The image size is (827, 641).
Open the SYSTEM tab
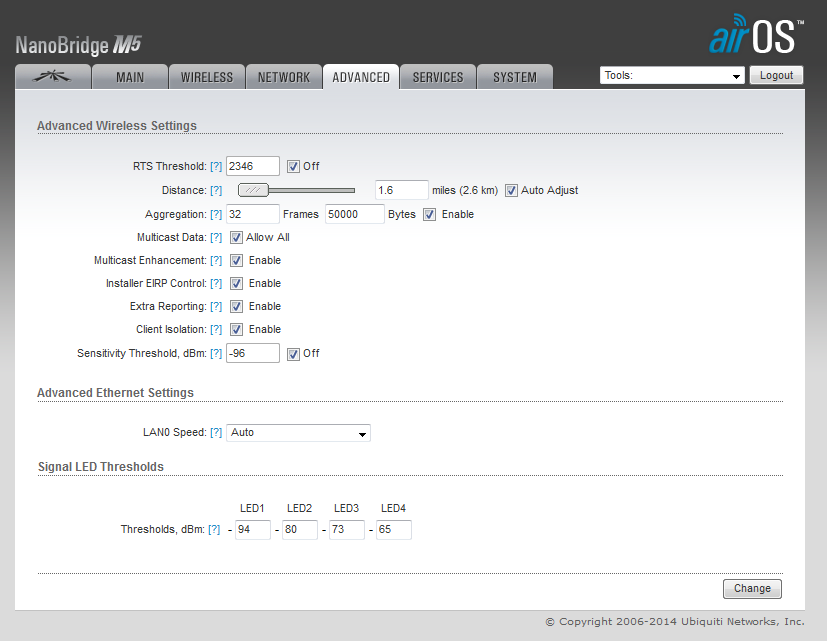point(515,77)
